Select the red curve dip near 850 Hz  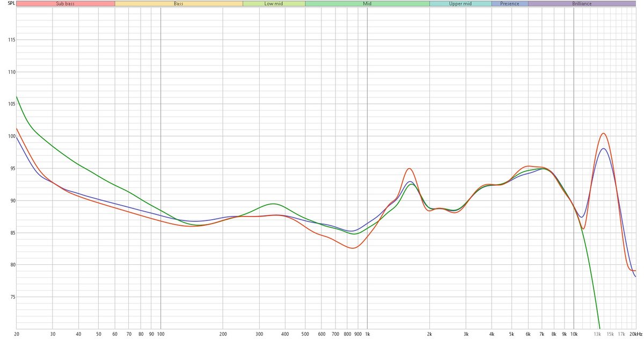(353, 248)
